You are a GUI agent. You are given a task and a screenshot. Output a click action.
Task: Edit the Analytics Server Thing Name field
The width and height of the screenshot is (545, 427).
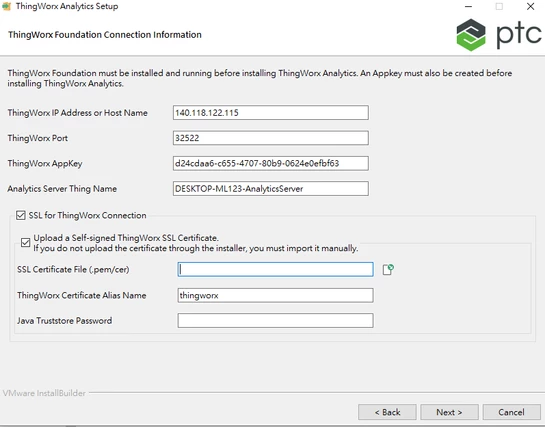(x=271, y=189)
